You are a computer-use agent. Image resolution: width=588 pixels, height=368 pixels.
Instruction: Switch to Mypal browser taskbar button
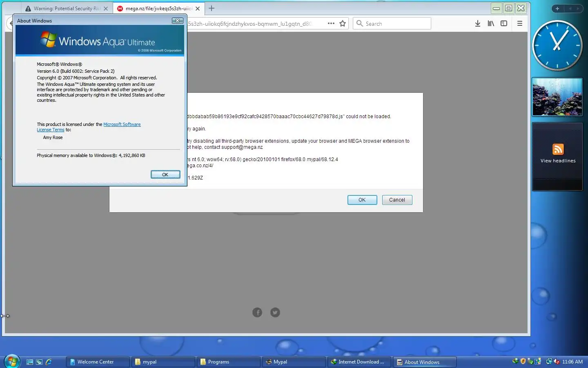(x=294, y=362)
